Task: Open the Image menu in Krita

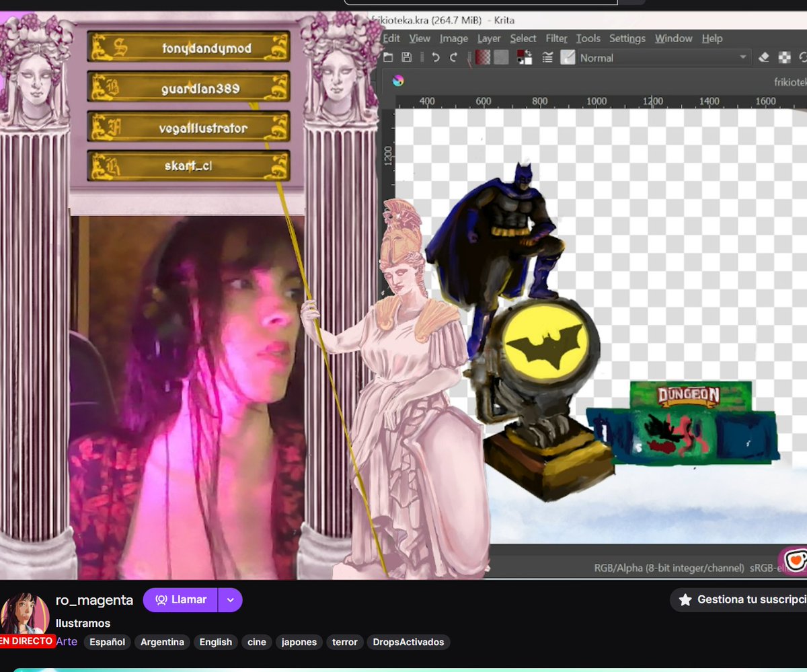Action: point(454,38)
